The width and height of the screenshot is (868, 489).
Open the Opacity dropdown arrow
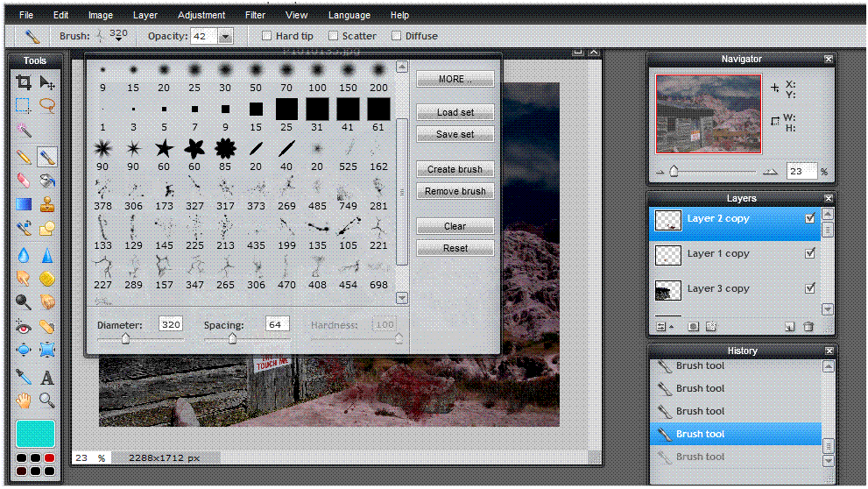(225, 37)
